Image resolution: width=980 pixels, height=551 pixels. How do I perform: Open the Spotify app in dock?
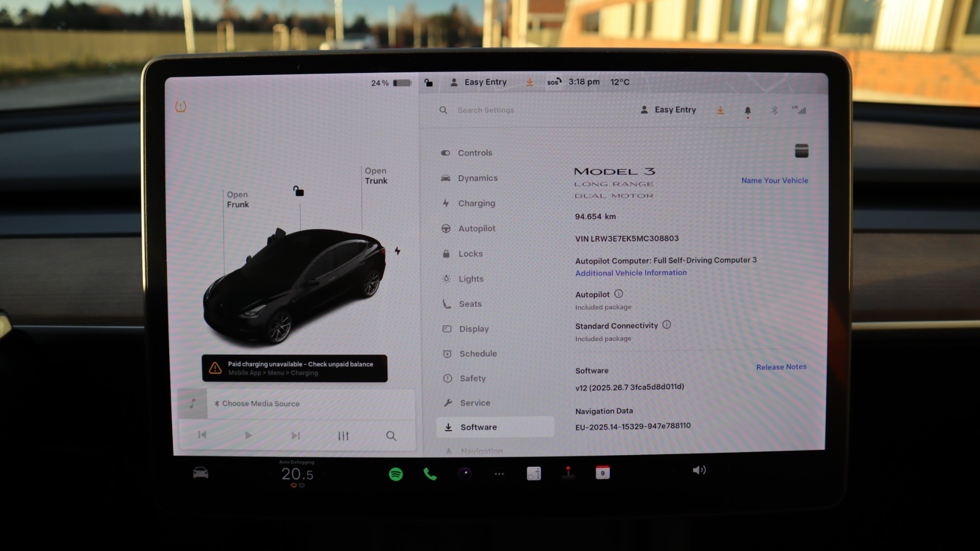396,474
